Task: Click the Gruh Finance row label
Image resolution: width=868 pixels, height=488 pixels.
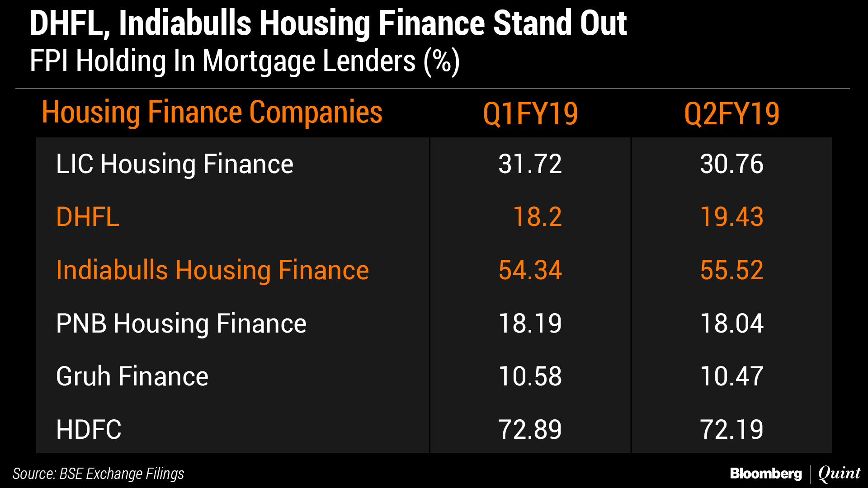Action: (132, 376)
